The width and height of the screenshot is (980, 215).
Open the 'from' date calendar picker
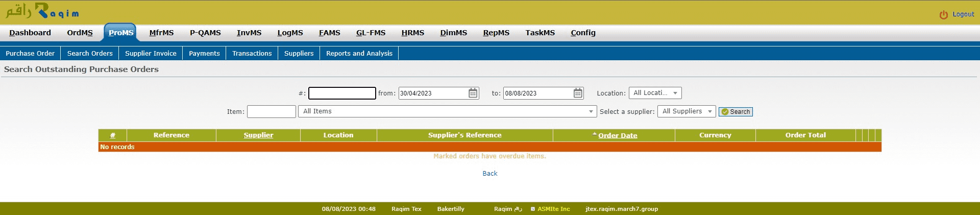(473, 93)
